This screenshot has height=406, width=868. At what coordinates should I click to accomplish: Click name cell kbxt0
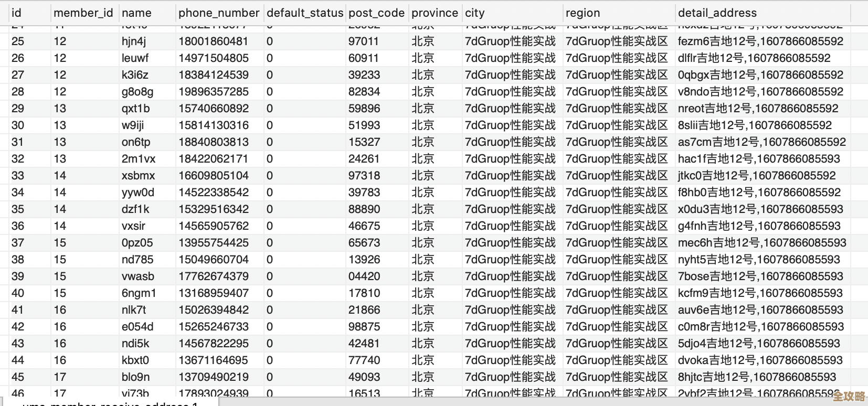click(x=135, y=360)
